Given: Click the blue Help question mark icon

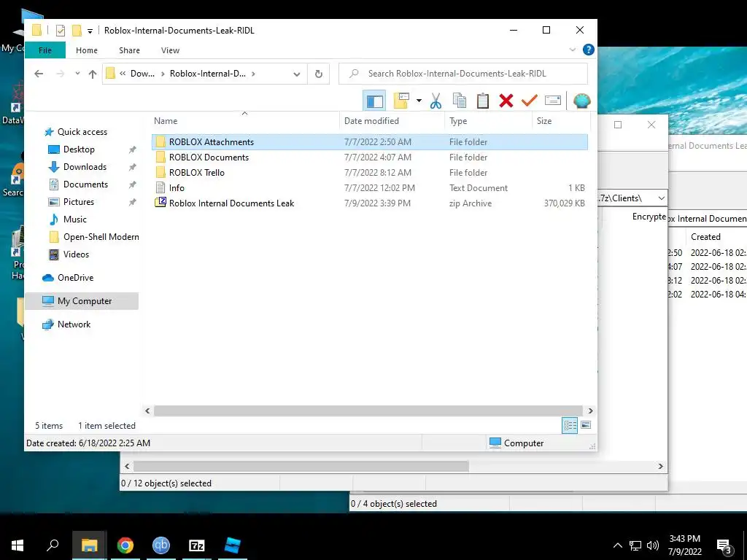Looking at the screenshot, I should pyautogui.click(x=589, y=50).
